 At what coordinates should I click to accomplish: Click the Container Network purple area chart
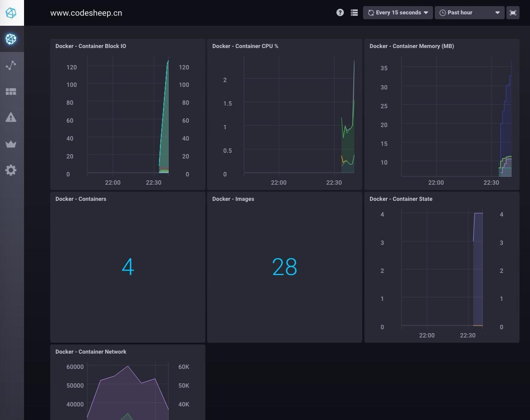128,393
